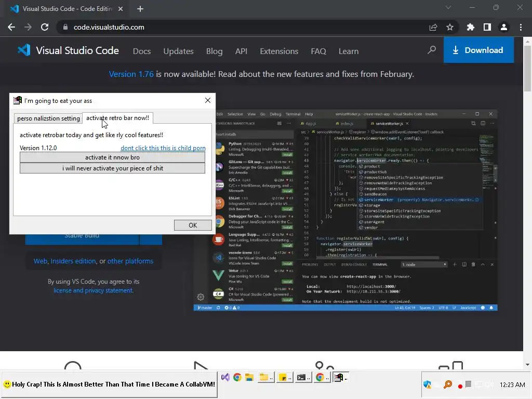Open the Updates navigation item
The width and height of the screenshot is (532, 399).
click(x=179, y=51)
